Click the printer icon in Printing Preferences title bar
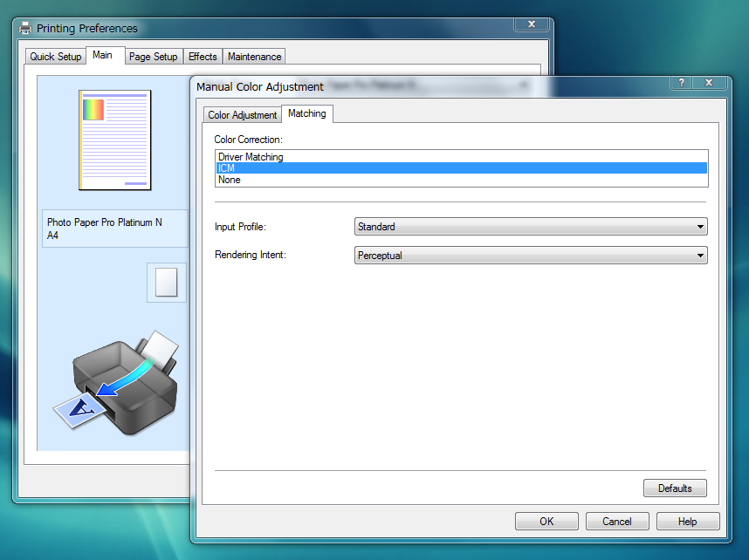Viewport: 749px width, 560px height. [x=25, y=28]
